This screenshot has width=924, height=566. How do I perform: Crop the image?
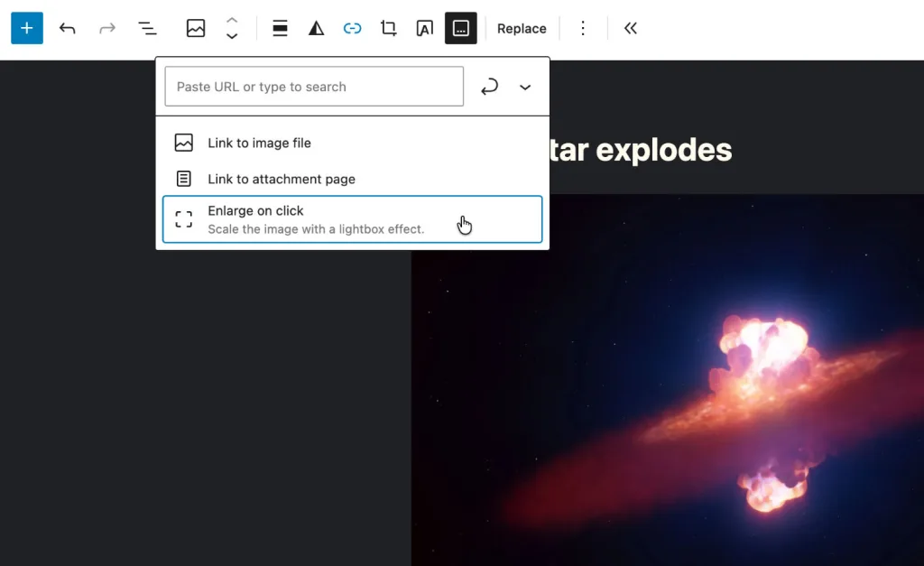[x=388, y=28]
